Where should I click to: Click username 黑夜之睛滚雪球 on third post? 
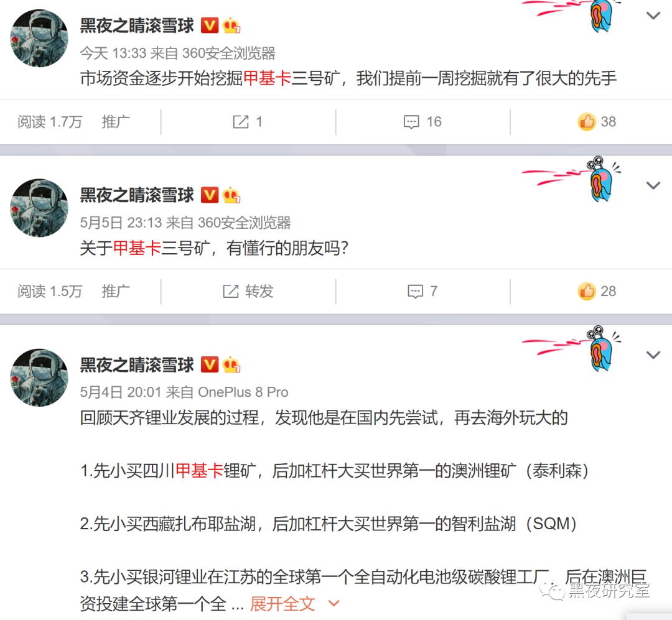137,365
